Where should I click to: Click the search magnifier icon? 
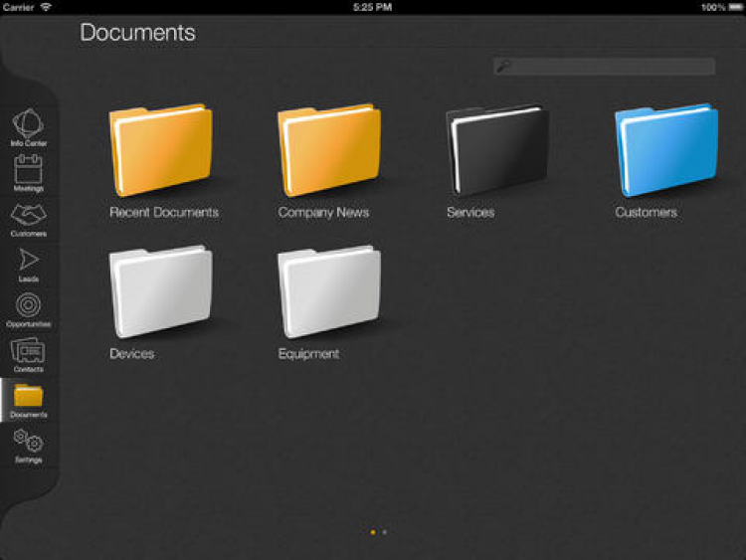coord(503,67)
